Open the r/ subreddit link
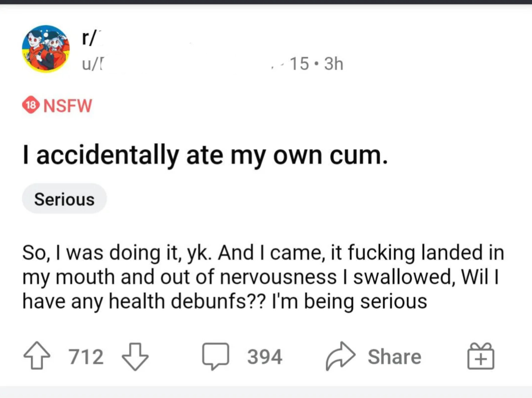532x398 pixels. [89, 38]
